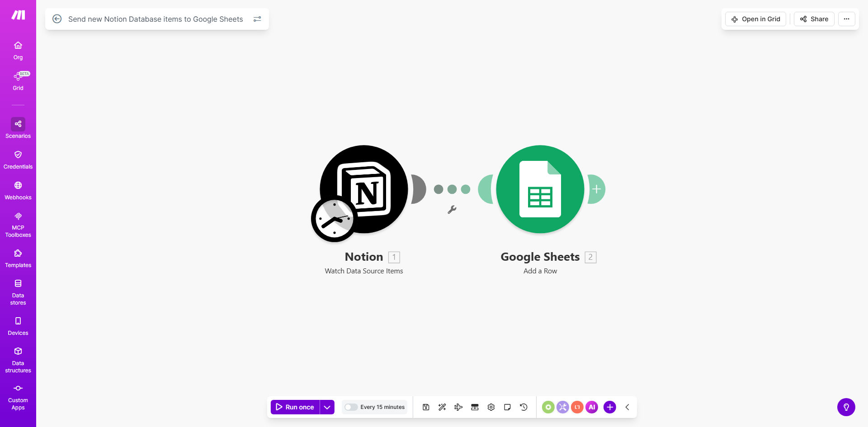Click Open in Grid button
This screenshot has width=868, height=427.
[x=756, y=19]
